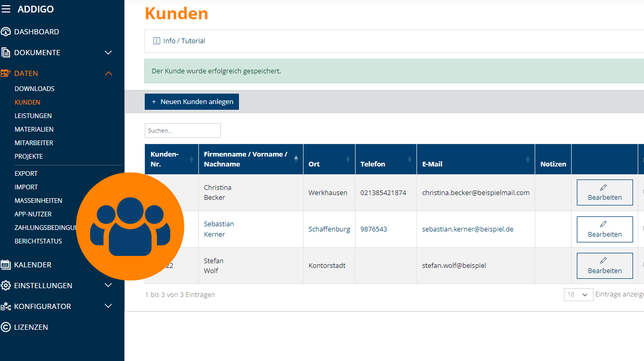Open the Info / Tutorial link
Viewport: 644px width, 361px height.
click(184, 41)
